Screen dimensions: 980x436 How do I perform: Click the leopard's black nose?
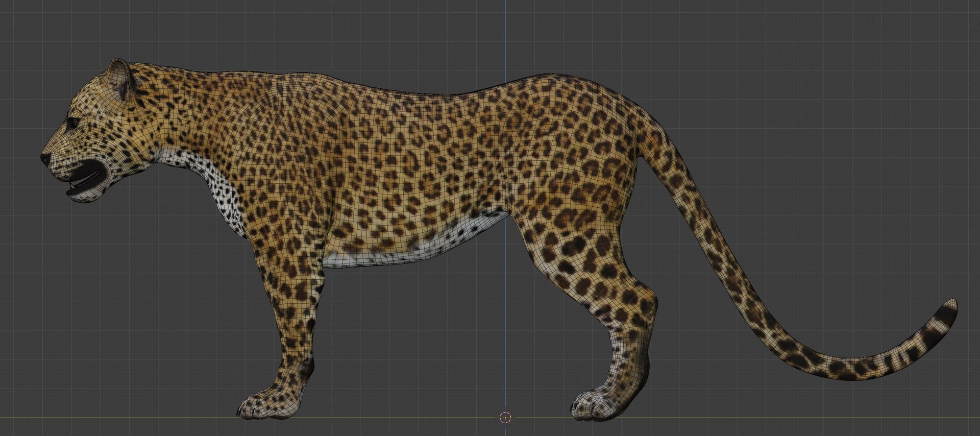46,158
